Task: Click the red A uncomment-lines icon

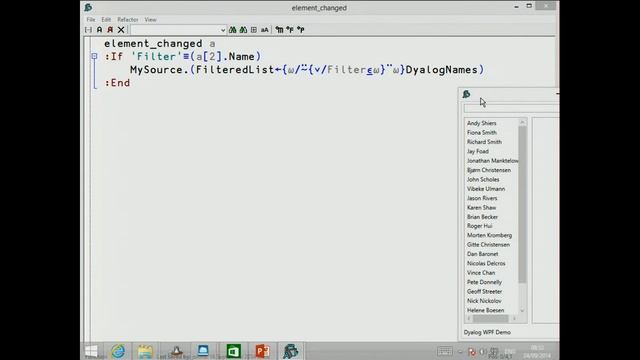Action: [110, 30]
